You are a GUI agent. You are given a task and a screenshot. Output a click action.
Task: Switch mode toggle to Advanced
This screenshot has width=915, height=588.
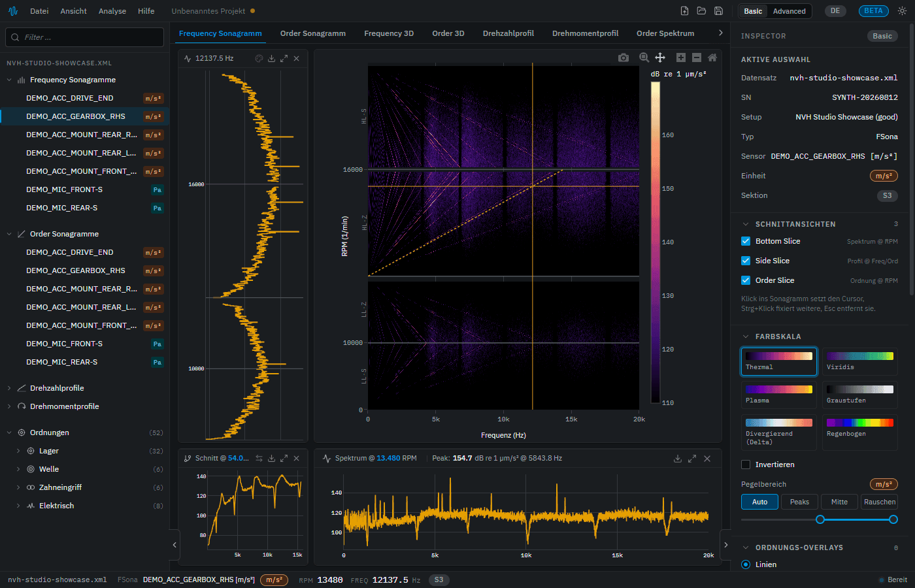(x=790, y=11)
